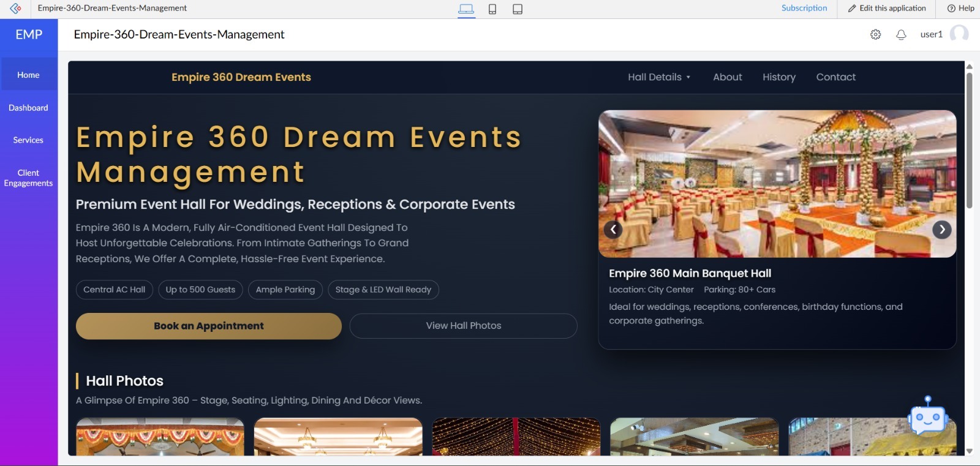980x466 pixels.
Task: Click View Hall Photos button
Action: click(463, 326)
